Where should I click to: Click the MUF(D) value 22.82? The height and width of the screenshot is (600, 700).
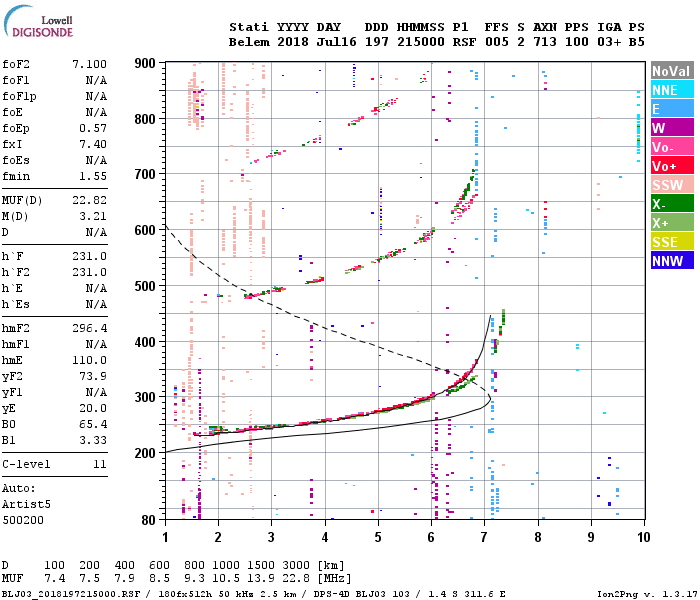coord(89,200)
